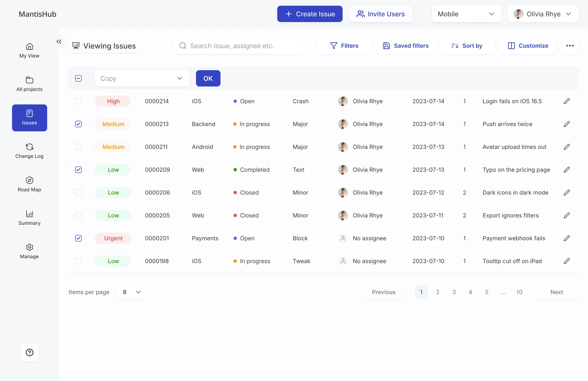
Task: Check the box for issue 0000206
Action: click(78, 192)
